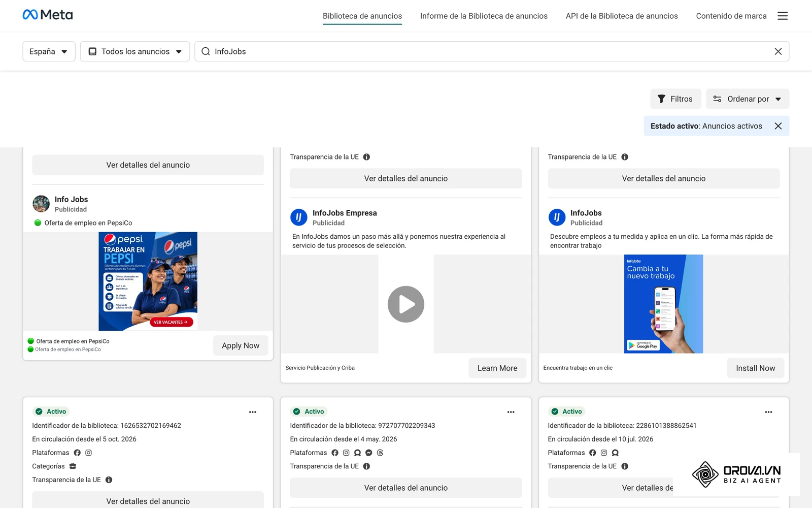Click Ver detalles del anuncio on 4 may. ad
Screen dimensions: 812x508
click(406, 488)
